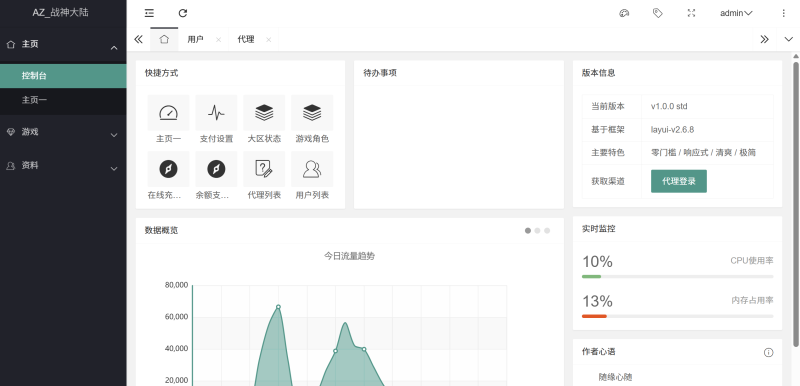
Task: Click the 随缘心随 text
Action: (615, 377)
